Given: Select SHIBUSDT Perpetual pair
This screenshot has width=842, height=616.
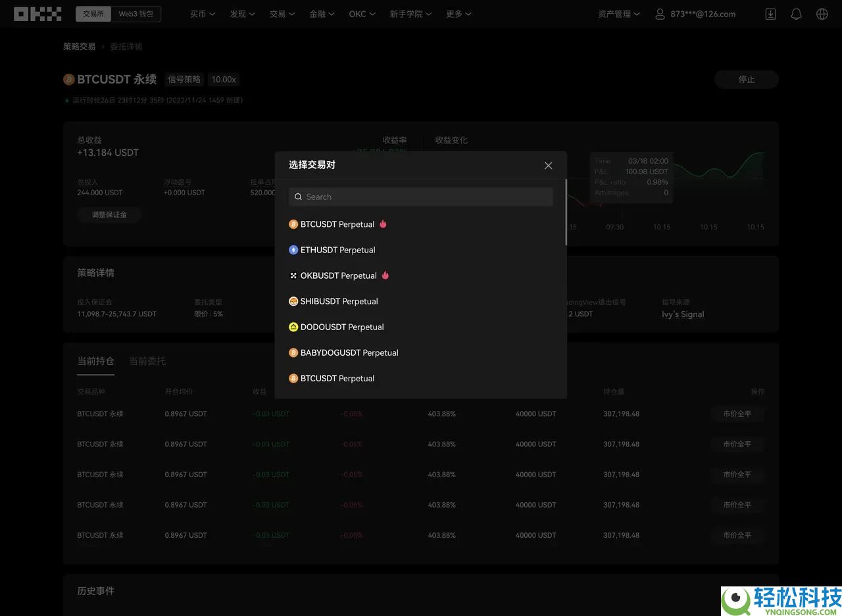Looking at the screenshot, I should [421, 301].
